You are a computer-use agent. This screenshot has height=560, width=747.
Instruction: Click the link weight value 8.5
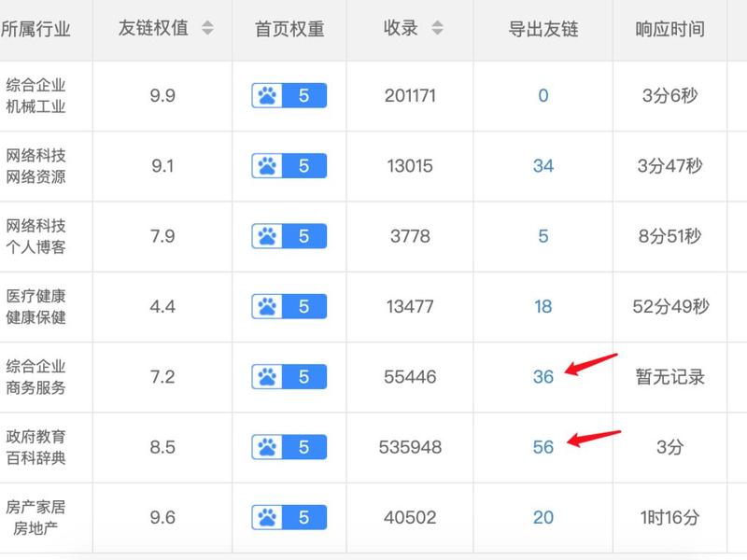pos(162,447)
